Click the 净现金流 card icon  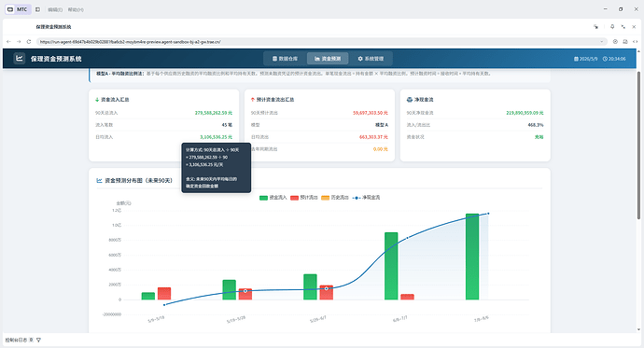coord(409,99)
